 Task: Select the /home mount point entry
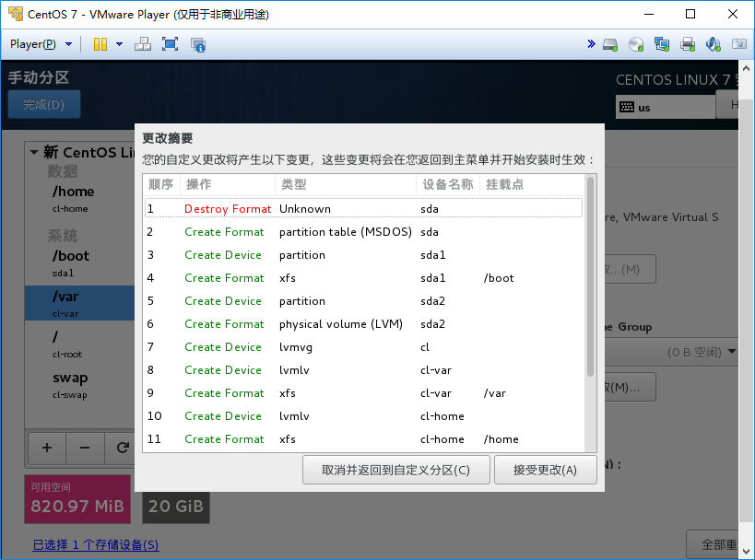pyautogui.click(x=80, y=199)
